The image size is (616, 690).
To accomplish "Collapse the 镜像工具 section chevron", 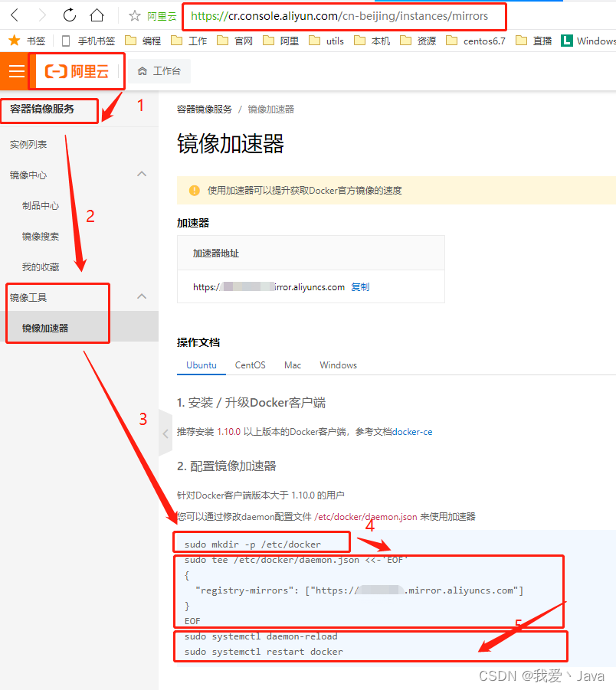I will pyautogui.click(x=142, y=296).
